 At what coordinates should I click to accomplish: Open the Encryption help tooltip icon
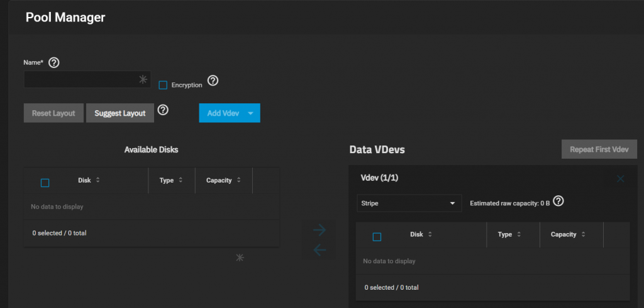pyautogui.click(x=213, y=80)
